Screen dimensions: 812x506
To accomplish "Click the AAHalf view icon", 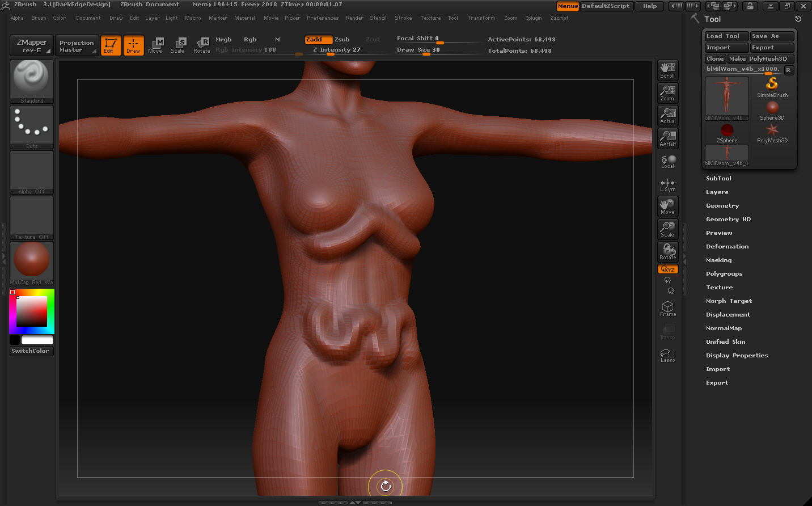I will click(x=667, y=138).
